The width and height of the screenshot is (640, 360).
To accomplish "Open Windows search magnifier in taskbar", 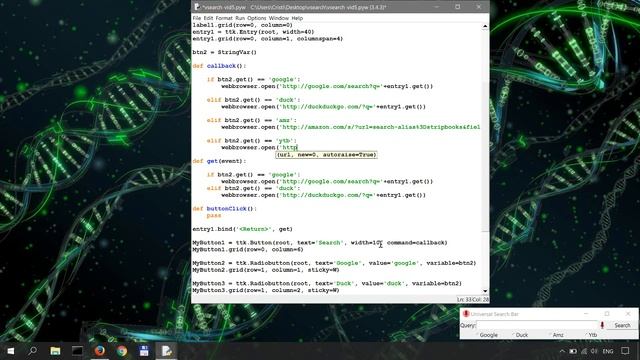I will point(33,351).
